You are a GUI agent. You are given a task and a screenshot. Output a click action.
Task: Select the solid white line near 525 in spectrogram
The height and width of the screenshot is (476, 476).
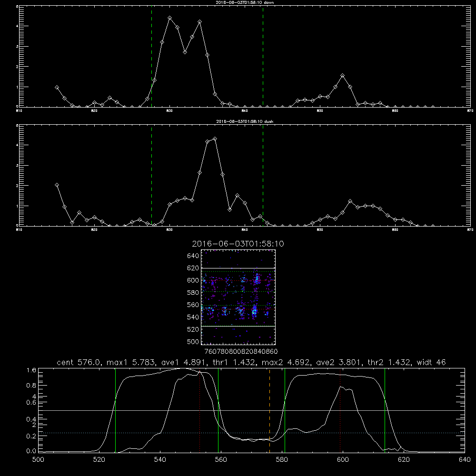tap(238, 326)
